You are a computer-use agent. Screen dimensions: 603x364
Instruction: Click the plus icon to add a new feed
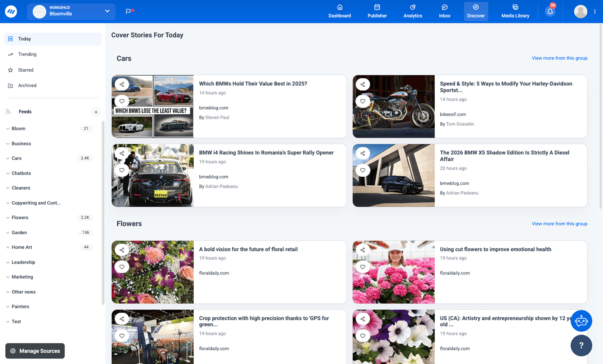[96, 112]
